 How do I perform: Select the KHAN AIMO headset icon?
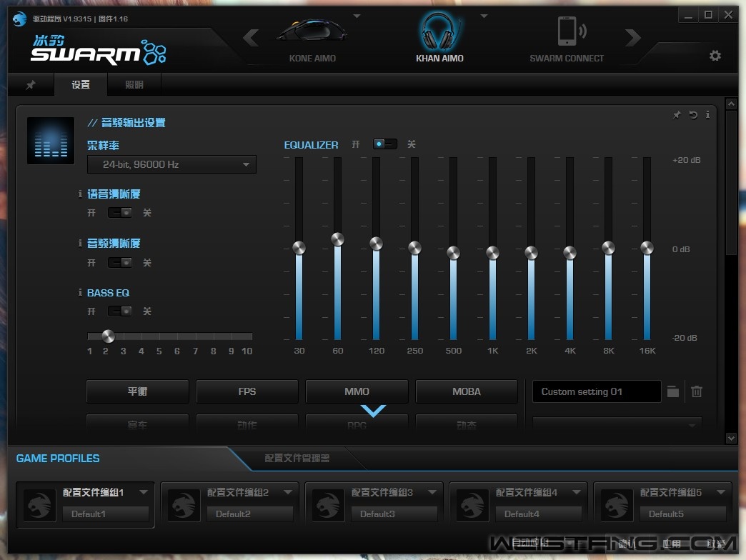tap(439, 31)
